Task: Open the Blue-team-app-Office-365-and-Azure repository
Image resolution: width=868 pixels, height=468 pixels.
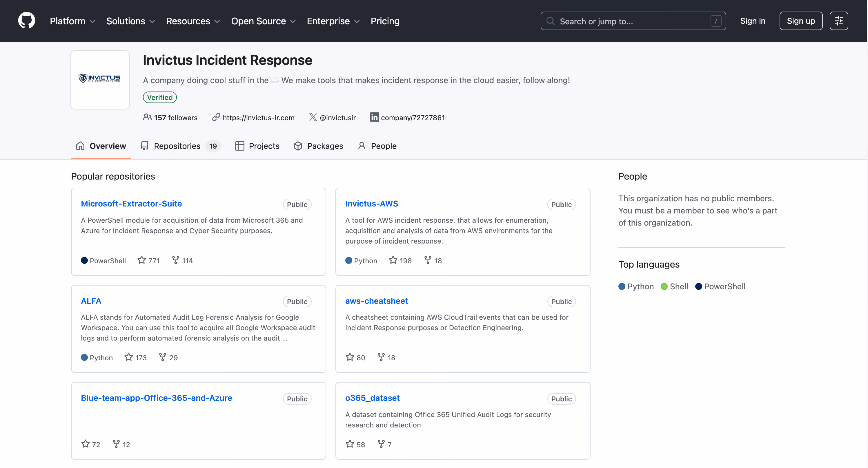Action: pyautogui.click(x=156, y=398)
